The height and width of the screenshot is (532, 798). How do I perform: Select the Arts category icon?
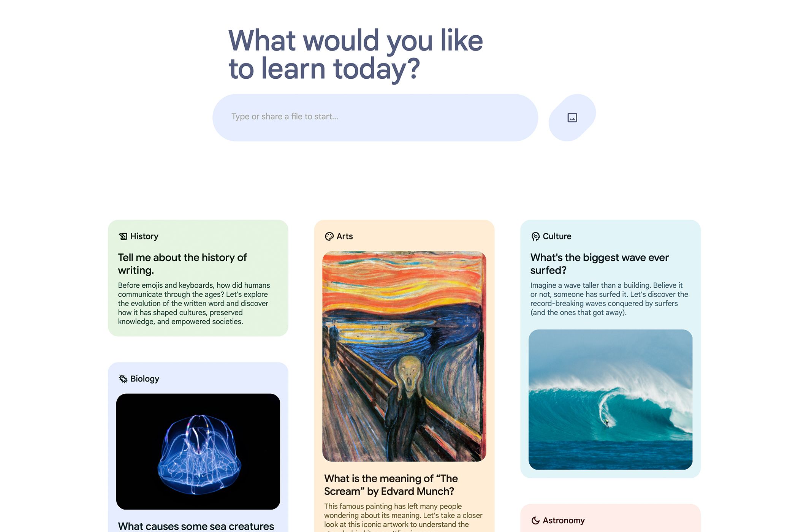(328, 236)
